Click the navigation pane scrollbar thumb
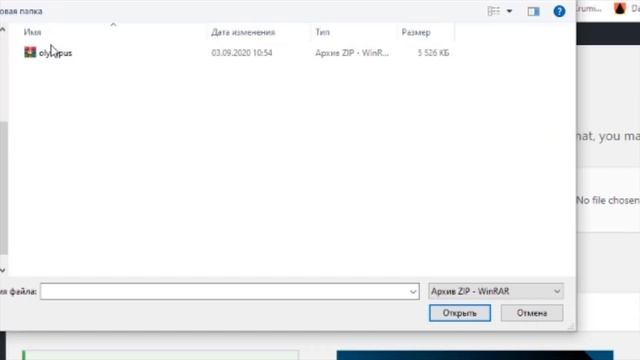Image resolution: width=640 pixels, height=360 pixels. [x=3, y=188]
